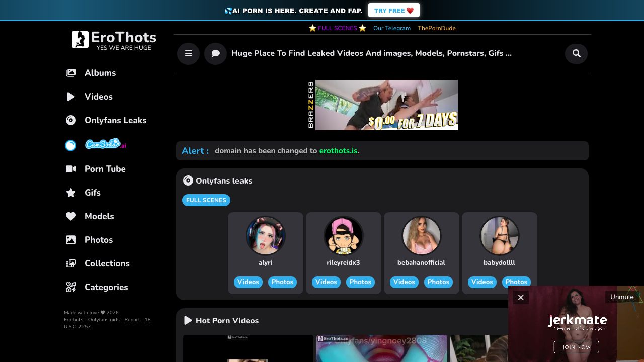The image size is (644, 362).
Task: Open Categories in the sidebar
Action: coord(97,287)
